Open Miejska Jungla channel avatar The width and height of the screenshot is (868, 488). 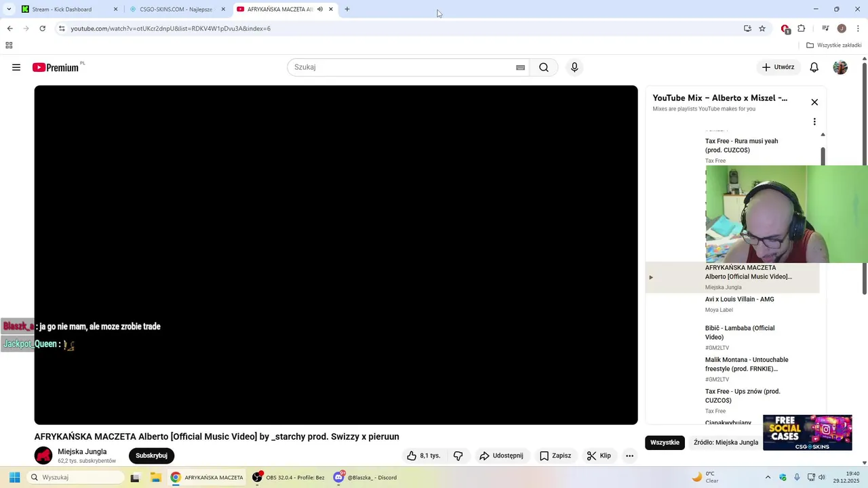tap(43, 455)
